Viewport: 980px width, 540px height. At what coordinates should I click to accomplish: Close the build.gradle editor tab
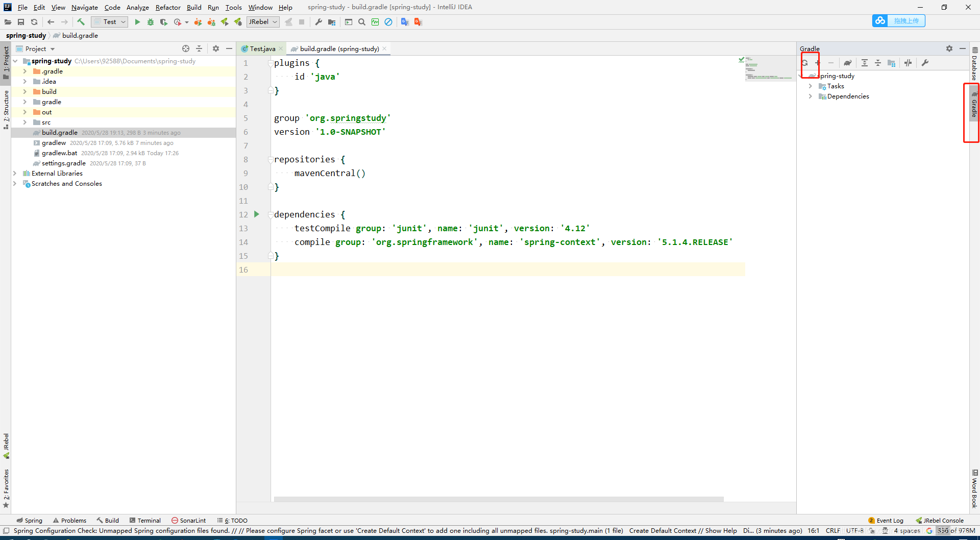[384, 48]
